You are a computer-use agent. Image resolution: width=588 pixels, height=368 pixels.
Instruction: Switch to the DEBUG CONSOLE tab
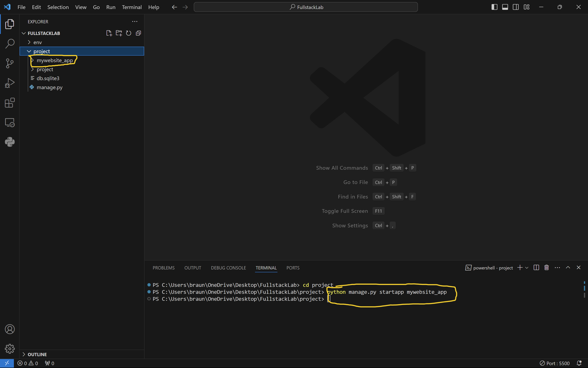click(228, 268)
